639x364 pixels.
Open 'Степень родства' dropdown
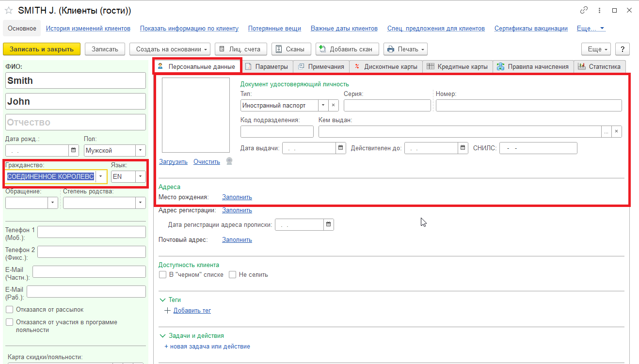[141, 203]
